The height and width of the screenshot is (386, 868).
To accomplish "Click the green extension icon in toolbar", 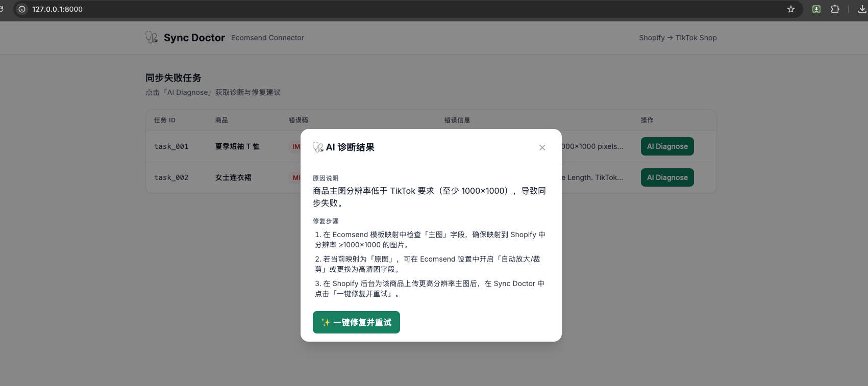I will point(816,9).
